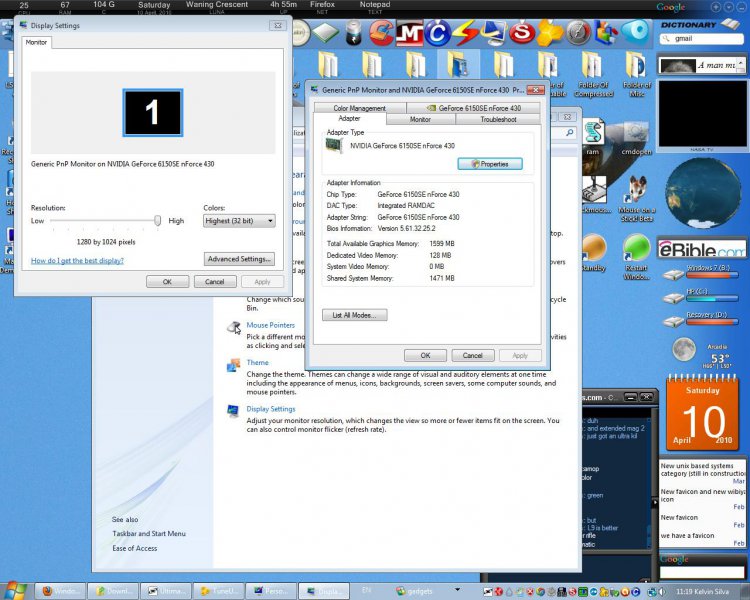Click the Restart Windows green orb
750x600 pixels.
636,256
